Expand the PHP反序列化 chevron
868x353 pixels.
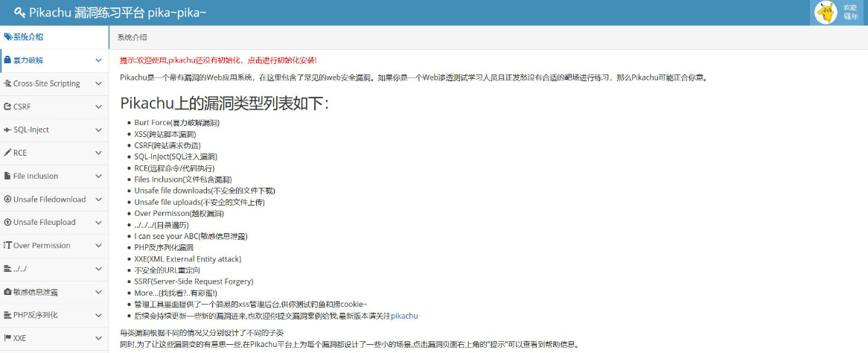(x=98, y=315)
